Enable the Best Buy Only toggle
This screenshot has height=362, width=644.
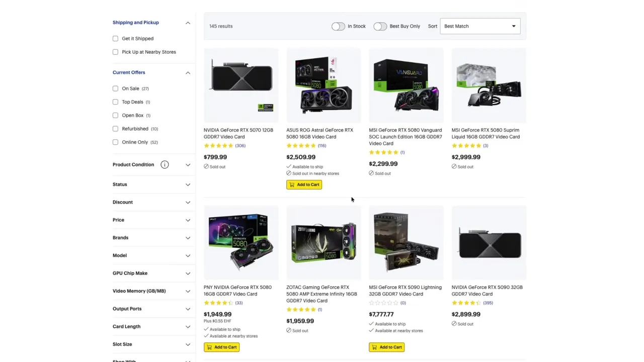[380, 26]
